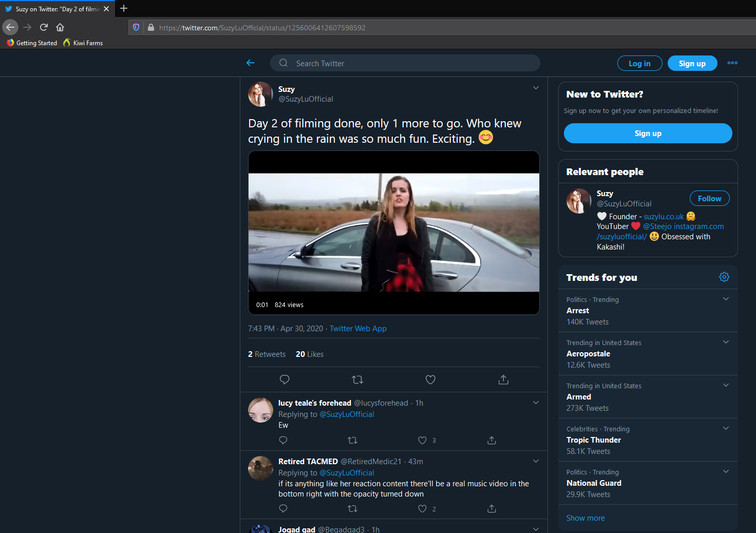The width and height of the screenshot is (756, 533).
Task: Share Retired TACMED's reply
Action: coord(492,508)
